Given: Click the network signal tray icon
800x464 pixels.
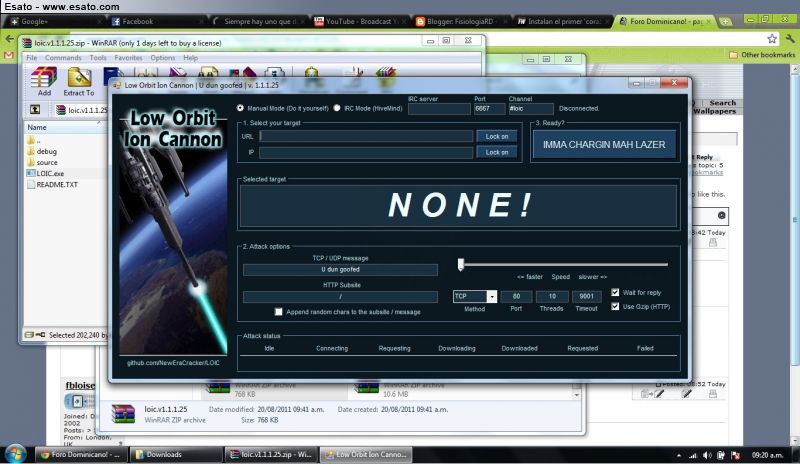Looking at the screenshot, I should point(693,455).
